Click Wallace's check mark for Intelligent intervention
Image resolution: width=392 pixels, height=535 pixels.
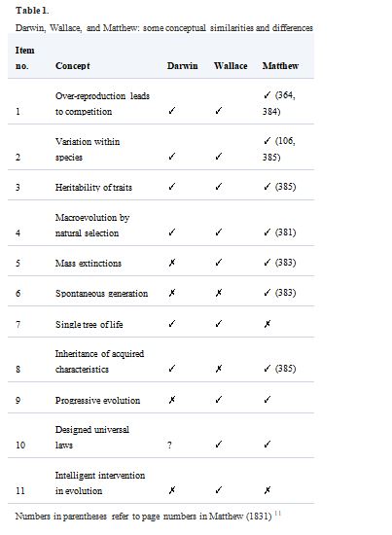(219, 490)
